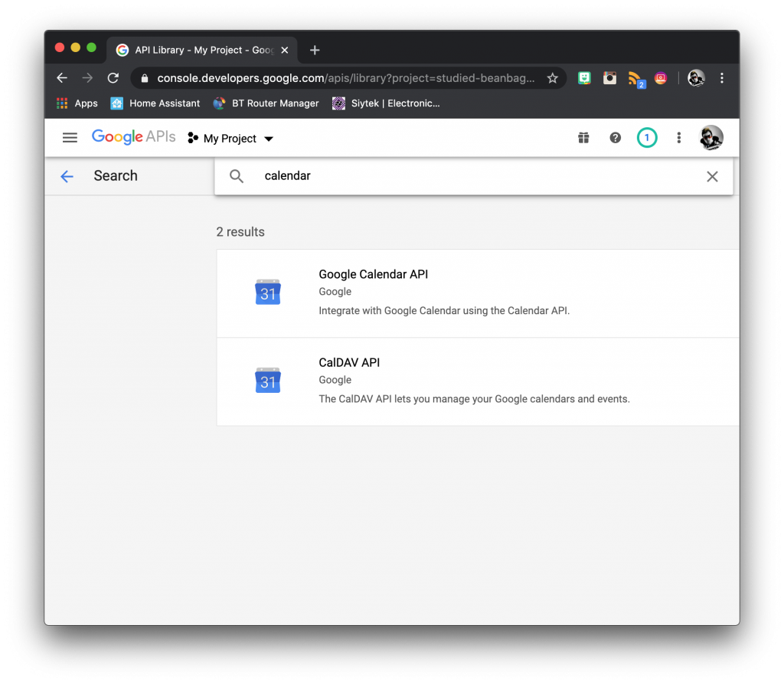Click the camera extension icon
Image resolution: width=784 pixels, height=684 pixels.
coord(609,78)
